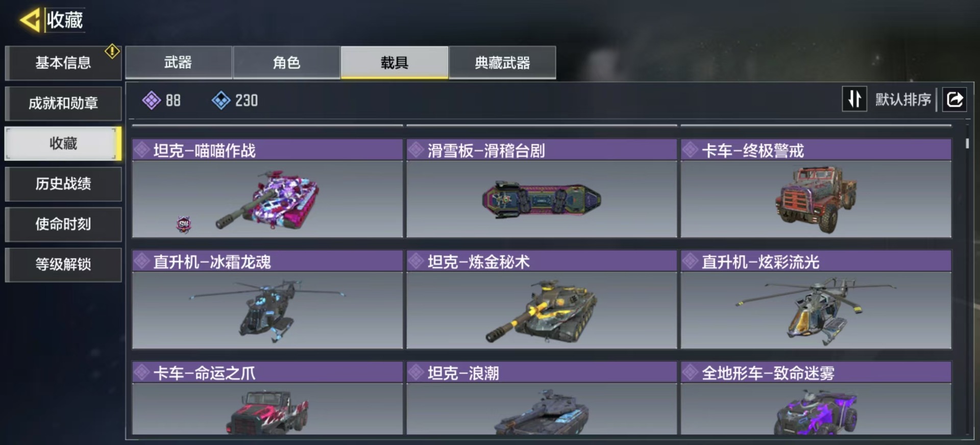The width and height of the screenshot is (980, 445).
Task: Switch to the 武器 tab
Action: (x=179, y=62)
